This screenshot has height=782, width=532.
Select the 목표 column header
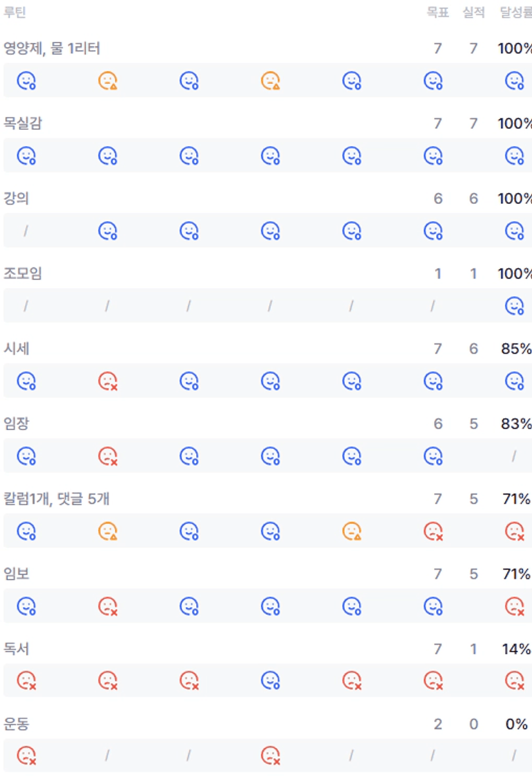pos(437,12)
